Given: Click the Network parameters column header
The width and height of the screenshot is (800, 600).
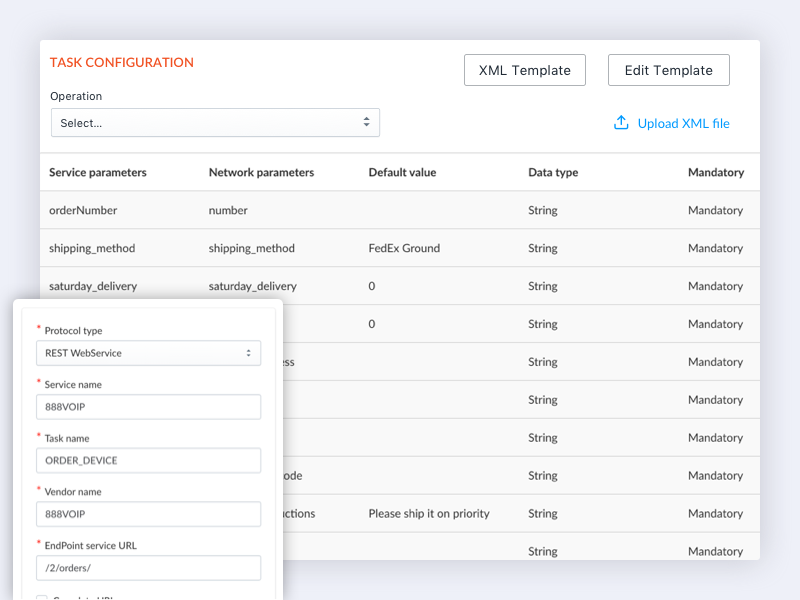Looking at the screenshot, I should 261,173.
